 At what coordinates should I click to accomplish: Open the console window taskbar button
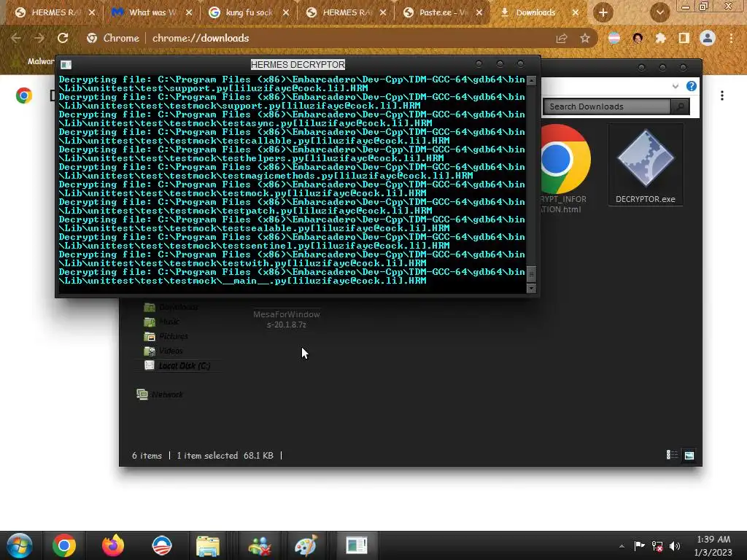click(356, 545)
